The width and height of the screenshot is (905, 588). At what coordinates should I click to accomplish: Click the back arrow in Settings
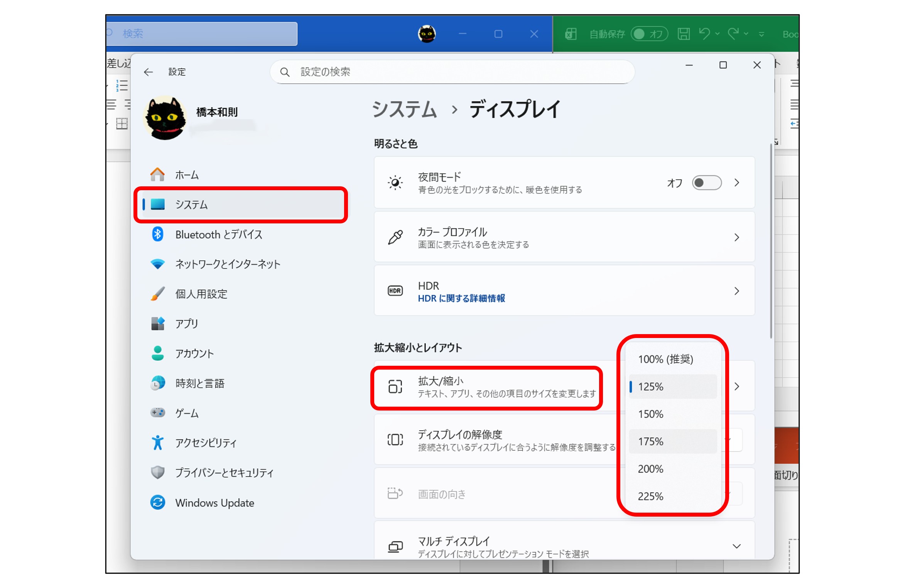coord(148,72)
